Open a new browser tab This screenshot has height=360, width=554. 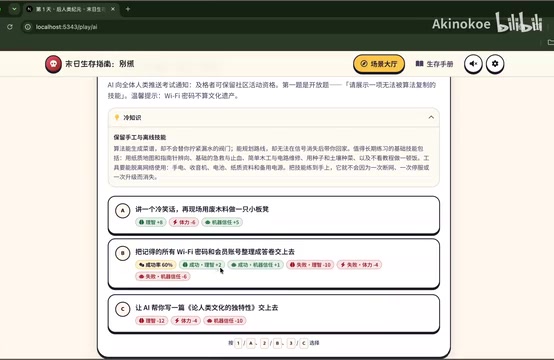[x=128, y=9]
